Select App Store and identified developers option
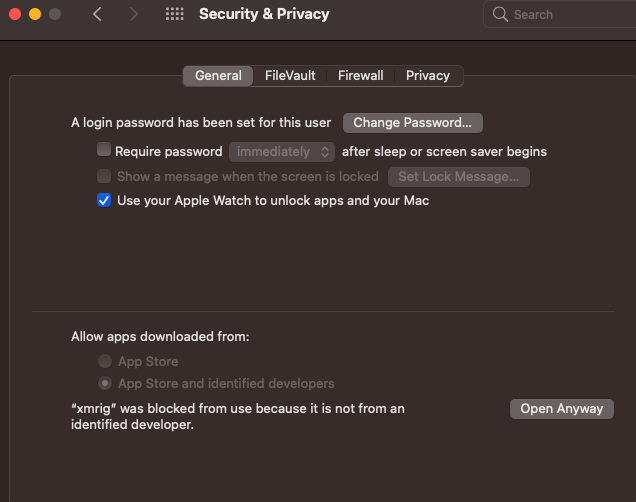Screen dimensions: 636x502 [x=105, y=383]
